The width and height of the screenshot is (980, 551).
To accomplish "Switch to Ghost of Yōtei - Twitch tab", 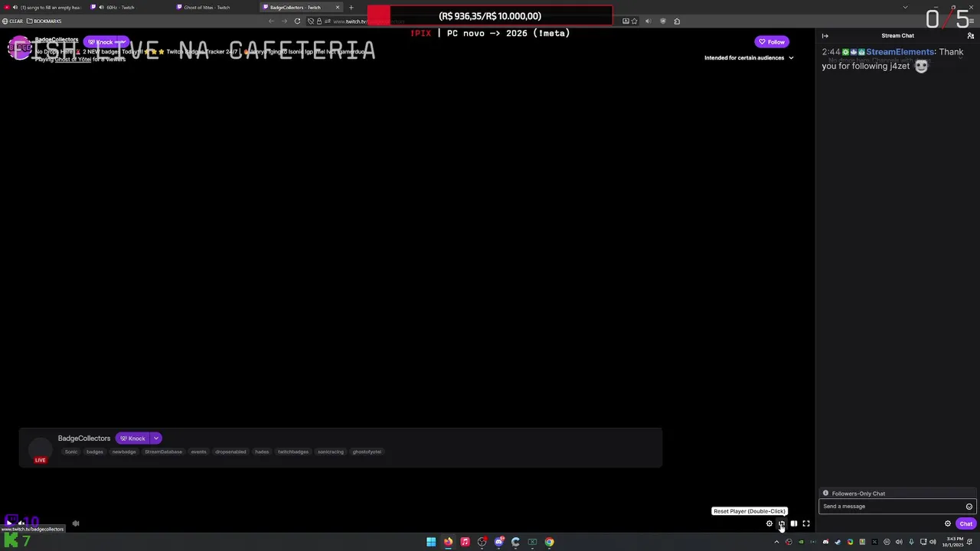I will [x=214, y=8].
